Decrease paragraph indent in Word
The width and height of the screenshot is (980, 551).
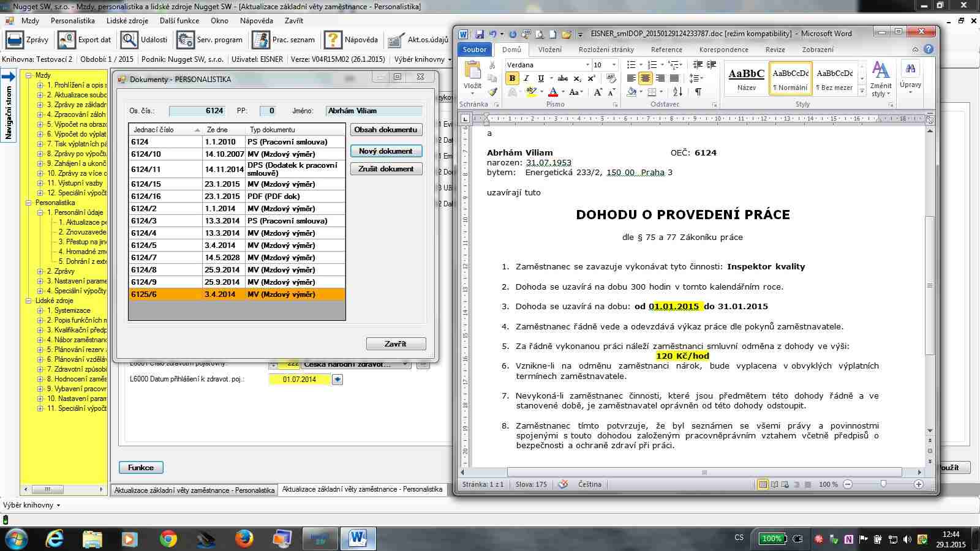click(x=698, y=64)
